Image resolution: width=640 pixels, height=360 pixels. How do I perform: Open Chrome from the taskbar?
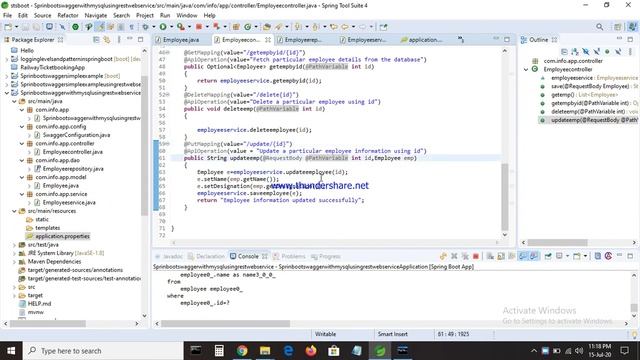(242, 351)
